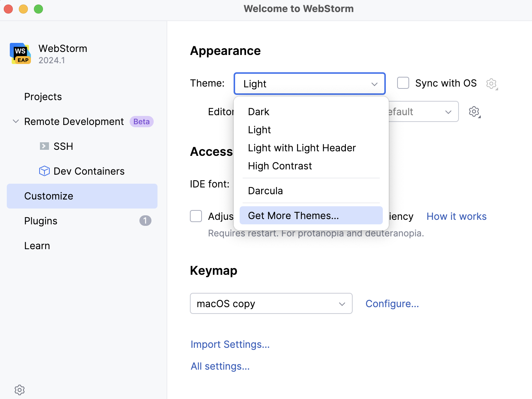
Task: Select the SSH icon in the sidebar
Action: (x=45, y=146)
